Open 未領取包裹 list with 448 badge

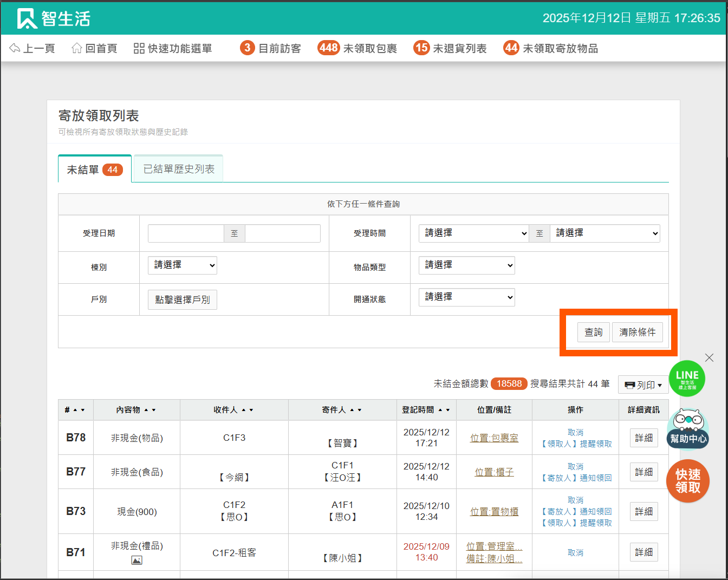357,48
